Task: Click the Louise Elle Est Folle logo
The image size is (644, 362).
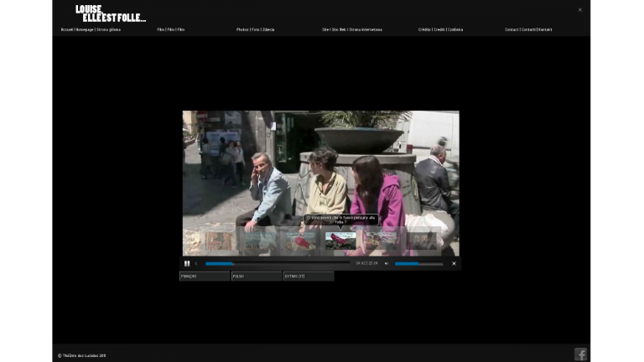Action: 110,13
